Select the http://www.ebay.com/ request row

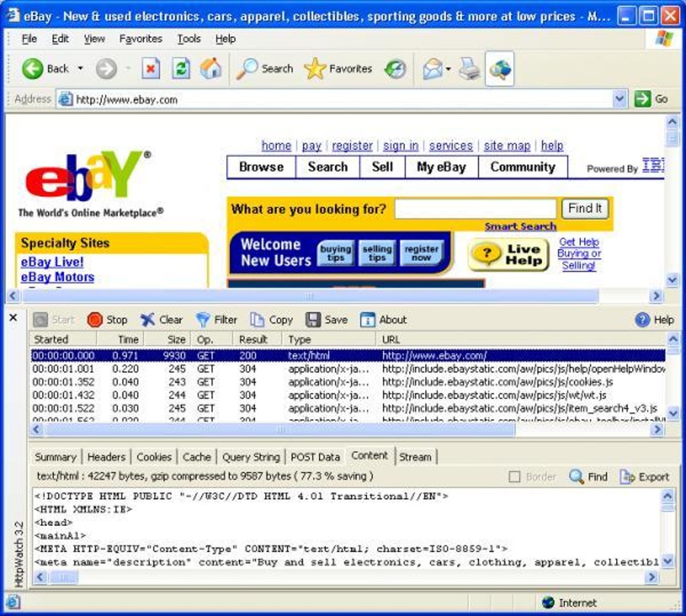click(348, 356)
